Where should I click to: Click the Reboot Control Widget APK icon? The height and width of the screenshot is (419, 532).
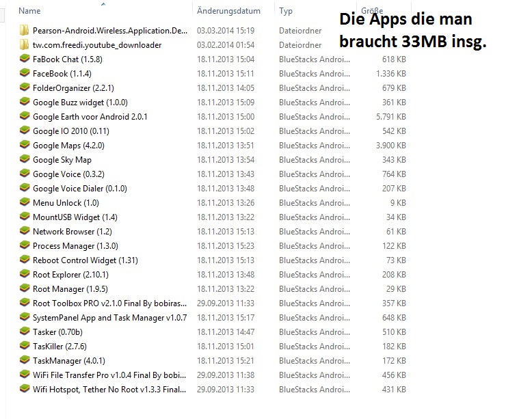pyautogui.click(x=25, y=260)
